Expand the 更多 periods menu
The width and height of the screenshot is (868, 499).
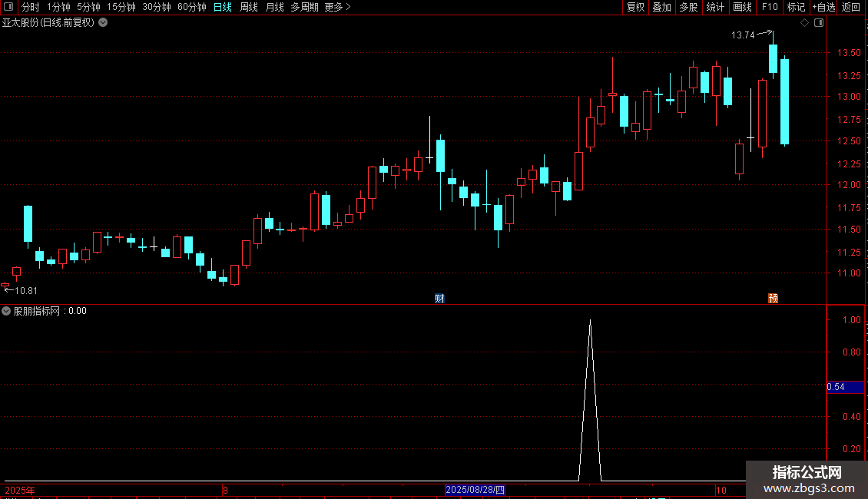pos(338,7)
